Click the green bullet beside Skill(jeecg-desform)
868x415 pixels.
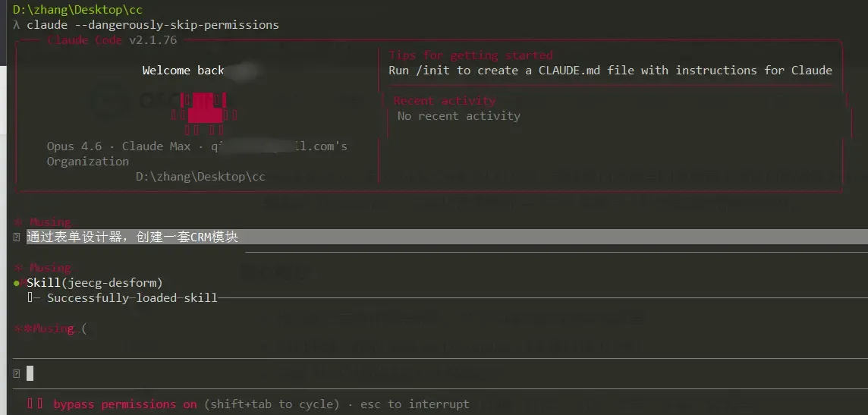tap(17, 283)
